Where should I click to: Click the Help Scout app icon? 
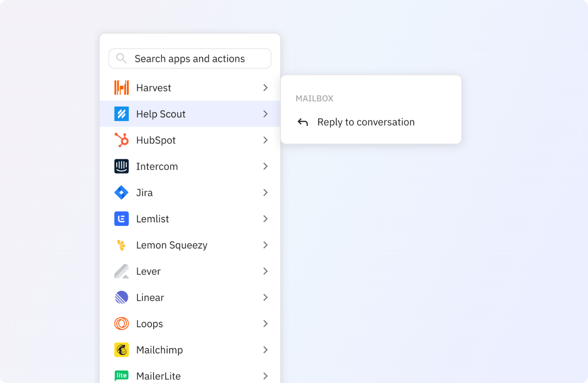(x=121, y=114)
